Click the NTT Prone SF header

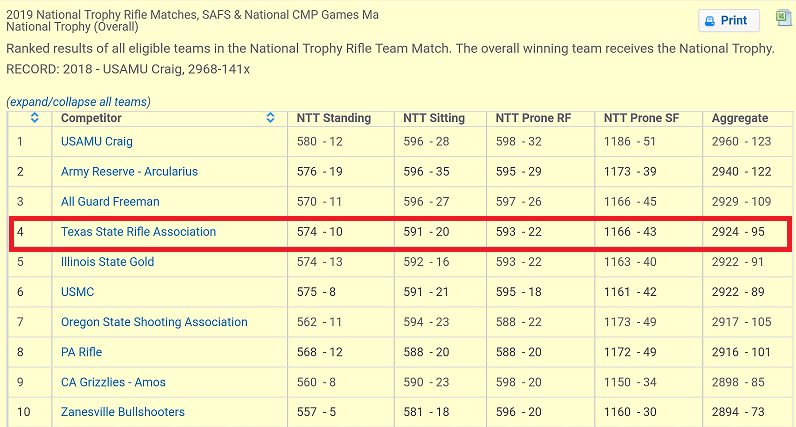click(x=641, y=118)
